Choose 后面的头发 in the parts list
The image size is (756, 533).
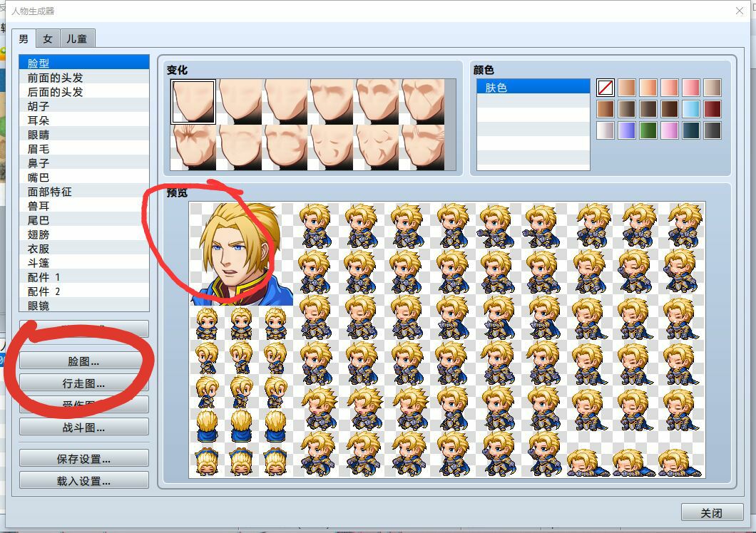(x=84, y=91)
